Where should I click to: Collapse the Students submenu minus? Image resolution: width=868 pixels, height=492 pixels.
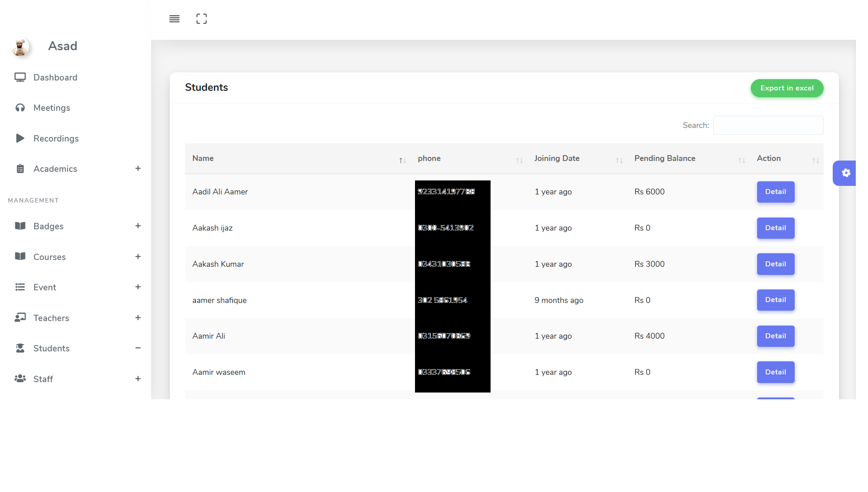(x=138, y=348)
